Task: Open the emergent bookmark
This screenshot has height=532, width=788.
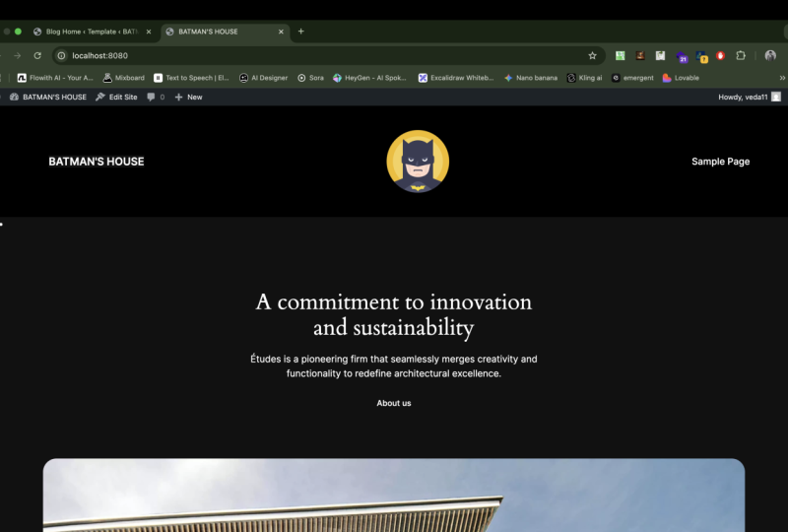Action: 632,78
